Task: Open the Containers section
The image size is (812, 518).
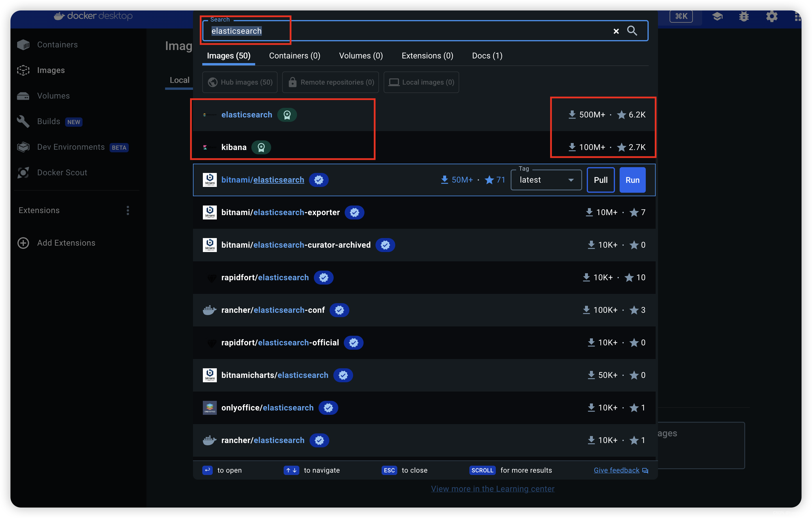Action: click(58, 44)
